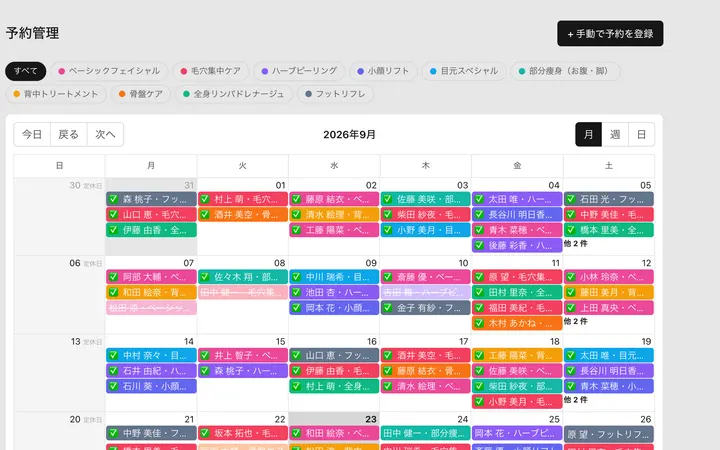Filter by 部分痩身（お腹・脚）
Image resolution: width=720 pixels, height=450 pixels.
pos(565,71)
